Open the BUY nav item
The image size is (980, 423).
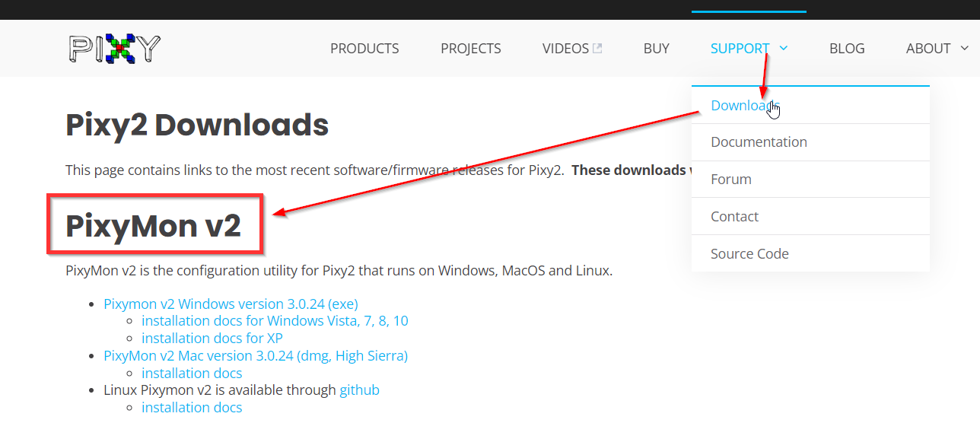(x=656, y=49)
